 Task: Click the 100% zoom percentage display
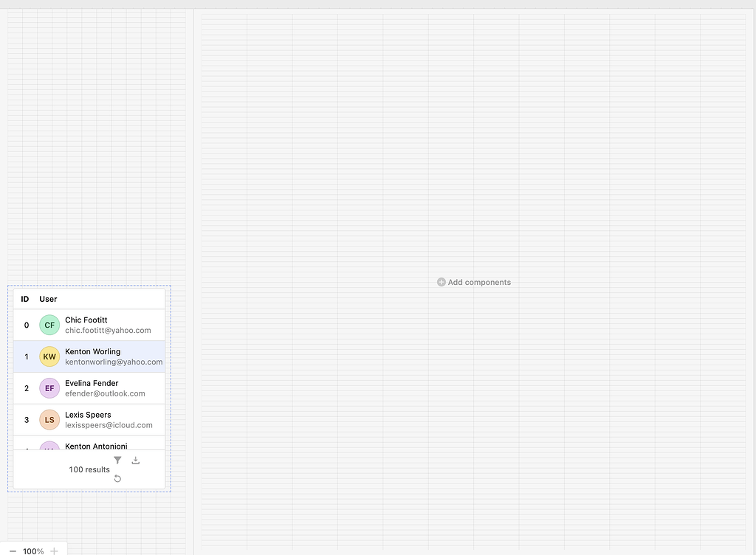(33, 551)
